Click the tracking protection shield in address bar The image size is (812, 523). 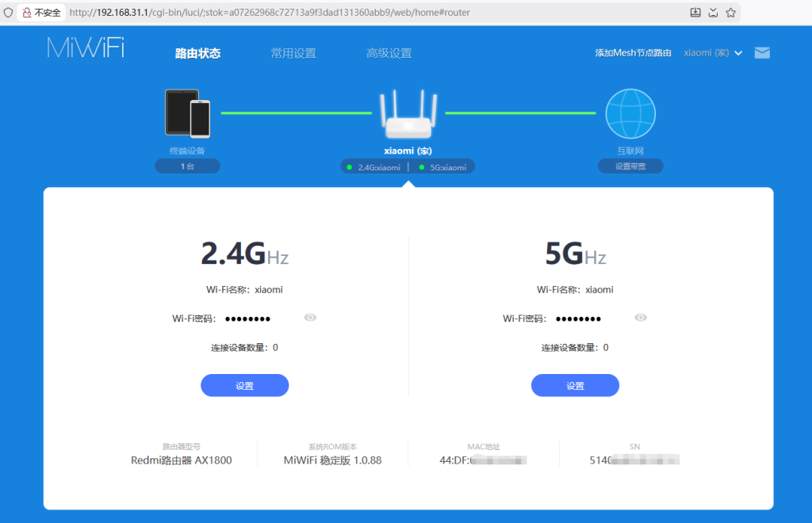pyautogui.click(x=9, y=12)
